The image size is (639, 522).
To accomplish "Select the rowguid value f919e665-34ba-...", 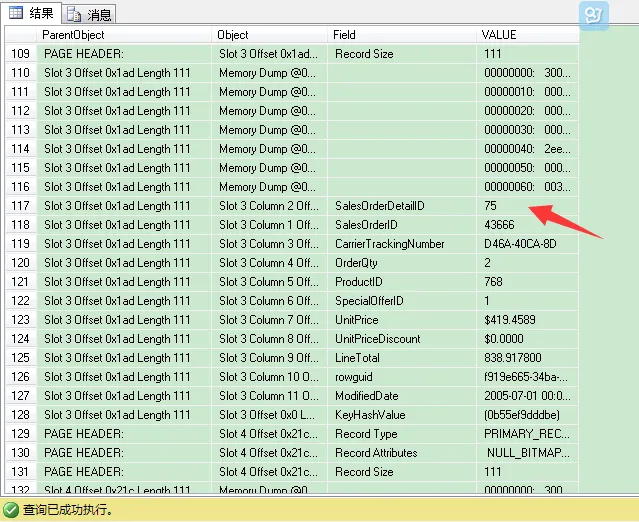I will pyautogui.click(x=526, y=377).
